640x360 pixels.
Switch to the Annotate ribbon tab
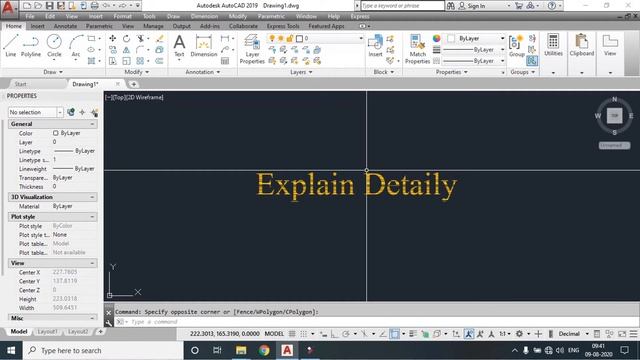tap(65, 26)
